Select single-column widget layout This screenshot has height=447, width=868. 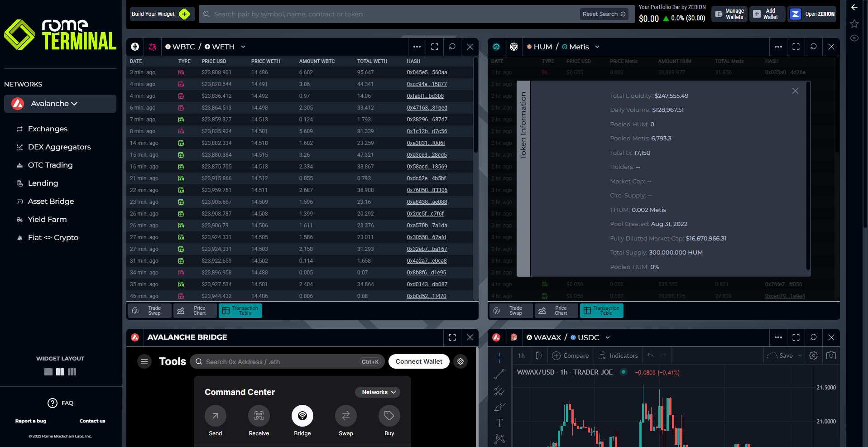(48, 372)
